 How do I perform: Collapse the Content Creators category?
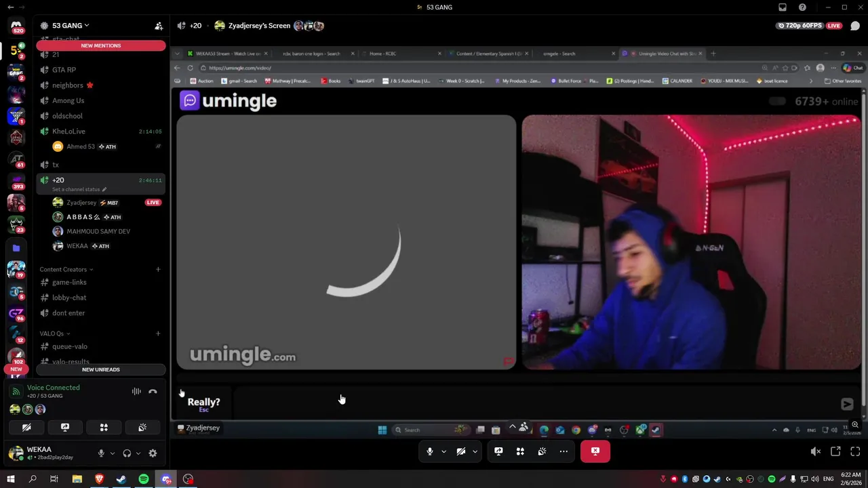click(66, 270)
